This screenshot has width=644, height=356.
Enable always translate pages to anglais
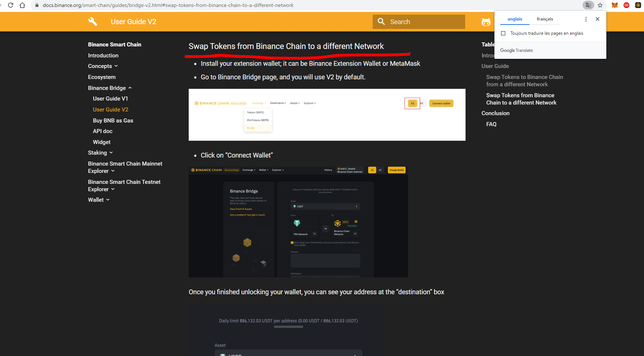pos(503,33)
